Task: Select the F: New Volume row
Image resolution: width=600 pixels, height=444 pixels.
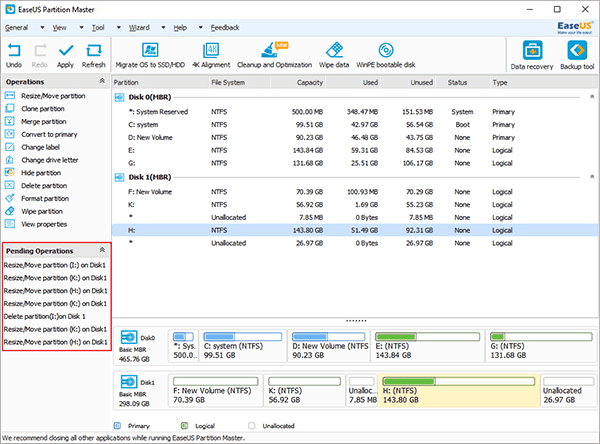Action: 356,192
